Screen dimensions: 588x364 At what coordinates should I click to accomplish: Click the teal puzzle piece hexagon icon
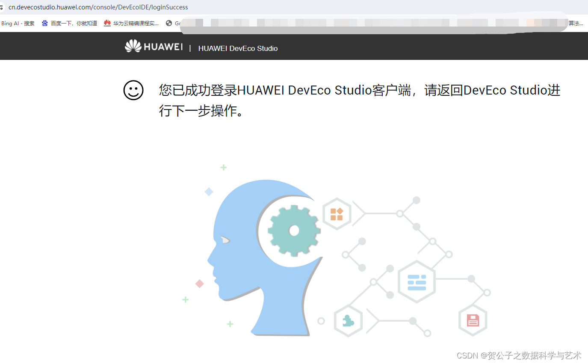pos(348,321)
